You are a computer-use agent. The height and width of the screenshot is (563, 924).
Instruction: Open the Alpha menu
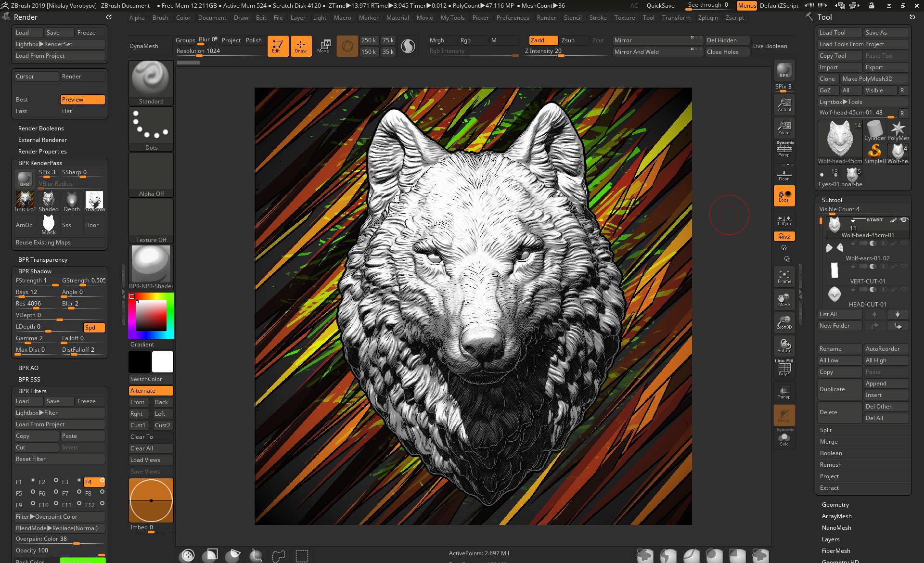pos(137,18)
